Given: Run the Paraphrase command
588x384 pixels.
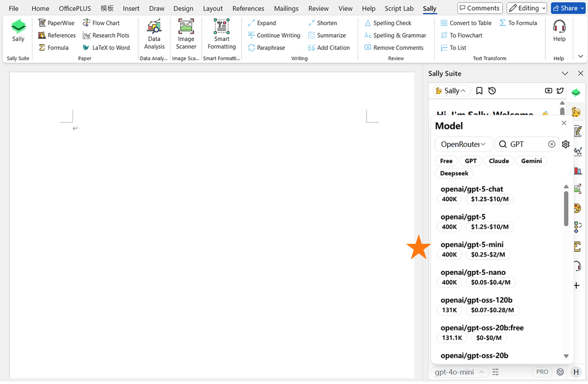Looking at the screenshot, I should [266, 48].
